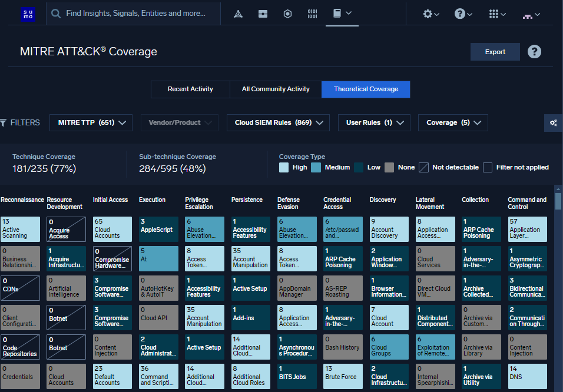Click the Low coverage legend swatch

359,167
